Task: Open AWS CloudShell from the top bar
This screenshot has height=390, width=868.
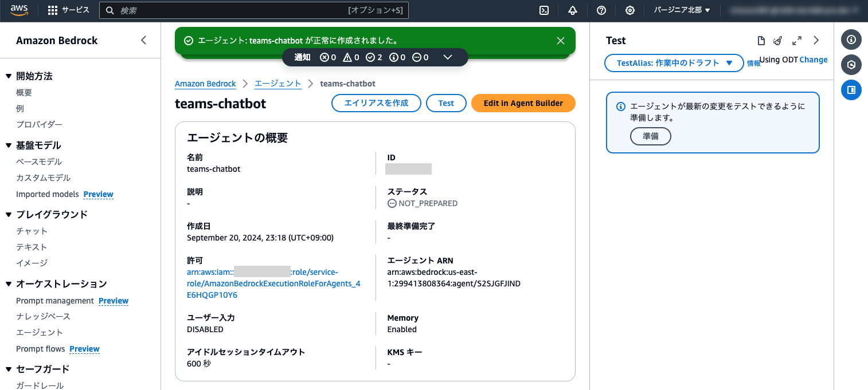Action: tap(544, 10)
